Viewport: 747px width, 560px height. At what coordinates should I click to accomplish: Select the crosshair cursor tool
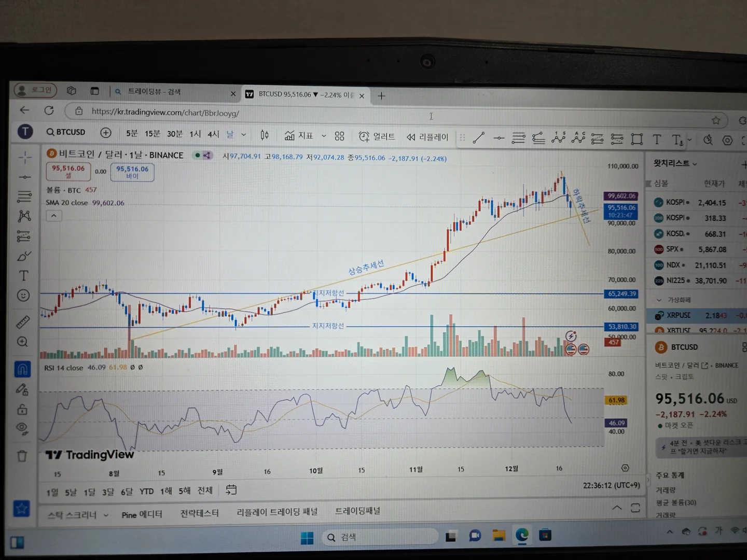coord(25,157)
